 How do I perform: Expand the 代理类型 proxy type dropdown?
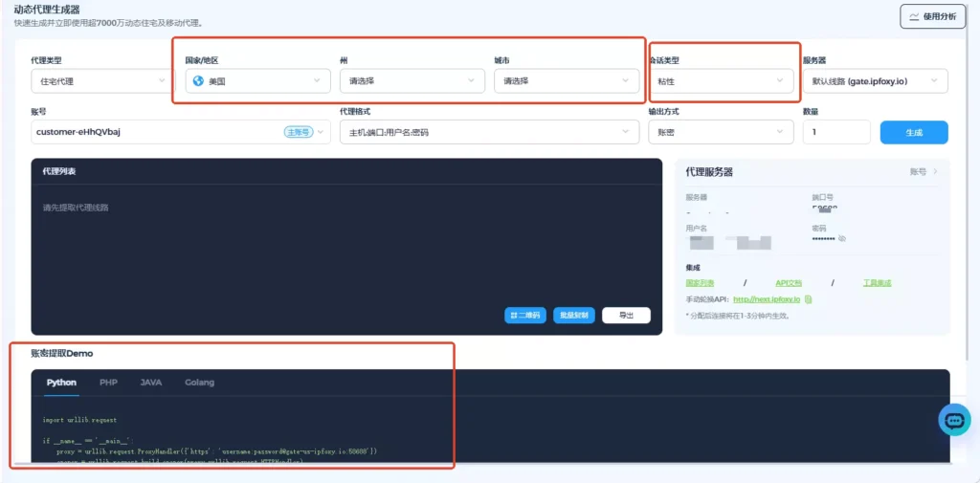coord(100,81)
